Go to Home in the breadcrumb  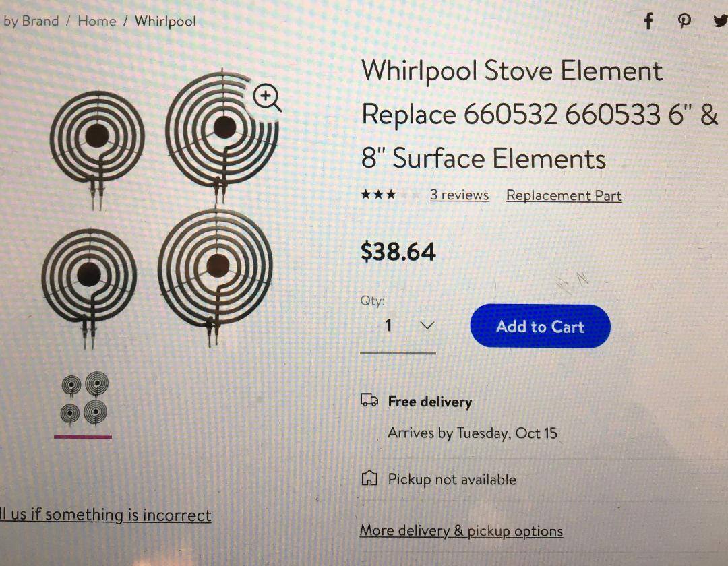click(97, 21)
